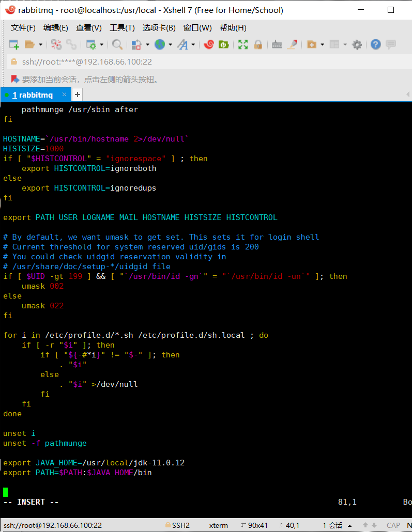Click the add-session bookmark arrow icon

click(x=15, y=79)
